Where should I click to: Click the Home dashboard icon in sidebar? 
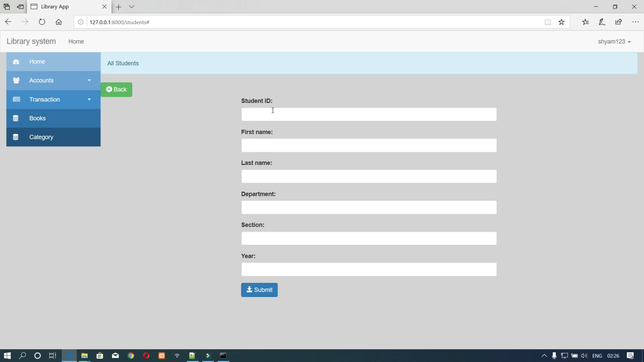pos(16,62)
